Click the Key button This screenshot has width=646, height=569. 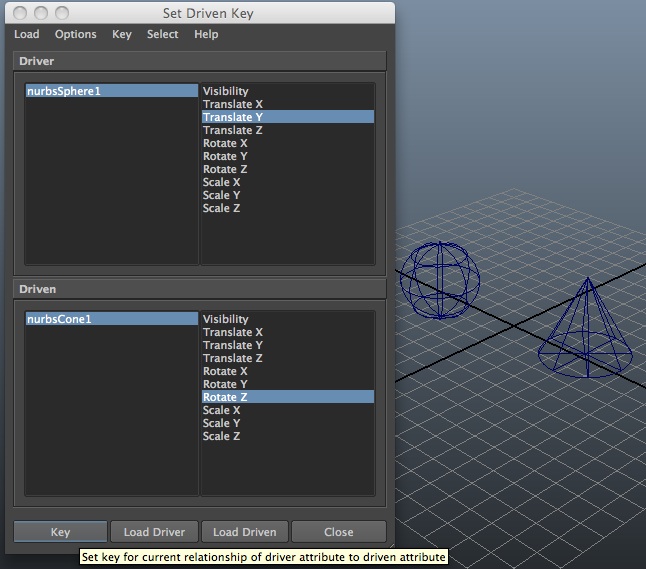(61, 532)
